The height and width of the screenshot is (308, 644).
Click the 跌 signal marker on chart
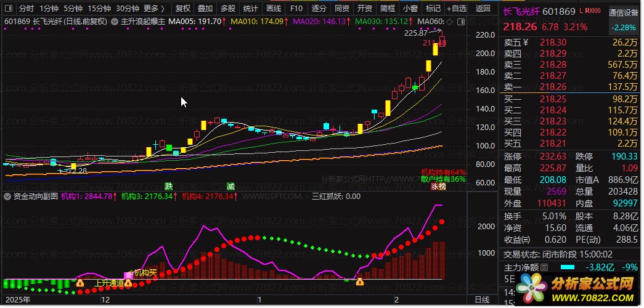point(168,187)
